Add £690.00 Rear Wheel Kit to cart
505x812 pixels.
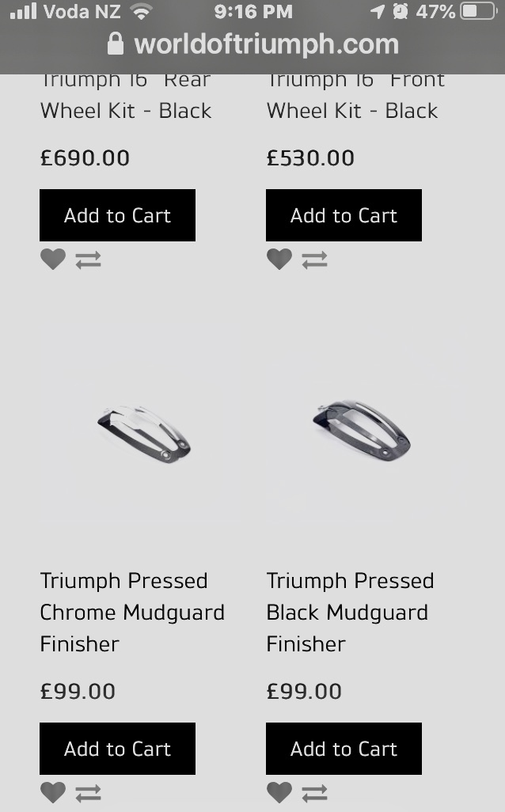click(x=117, y=215)
